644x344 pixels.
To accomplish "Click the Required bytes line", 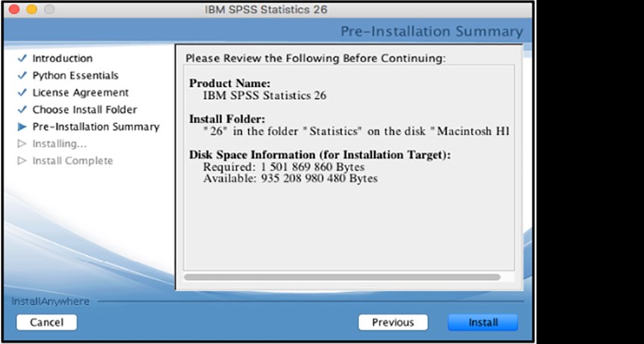I will pos(284,167).
